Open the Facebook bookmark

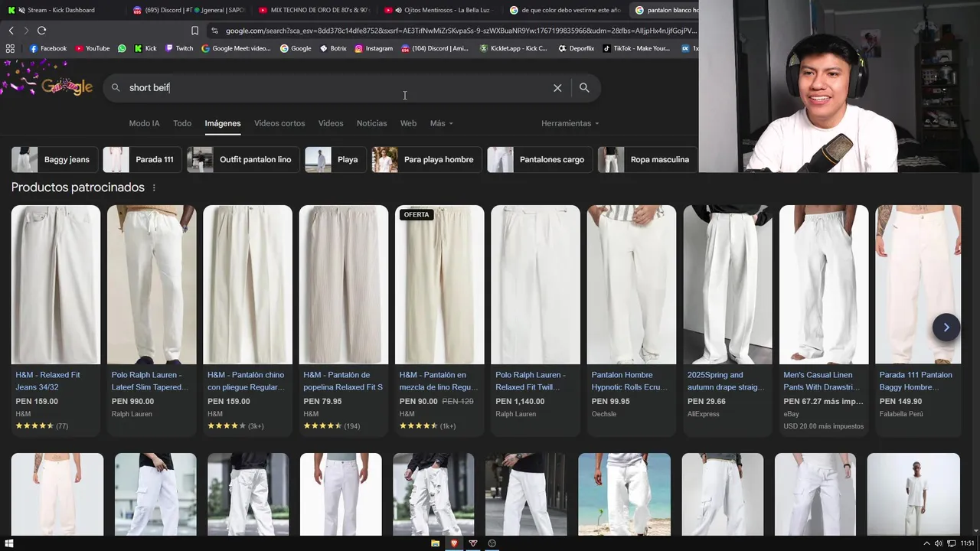(x=48, y=48)
